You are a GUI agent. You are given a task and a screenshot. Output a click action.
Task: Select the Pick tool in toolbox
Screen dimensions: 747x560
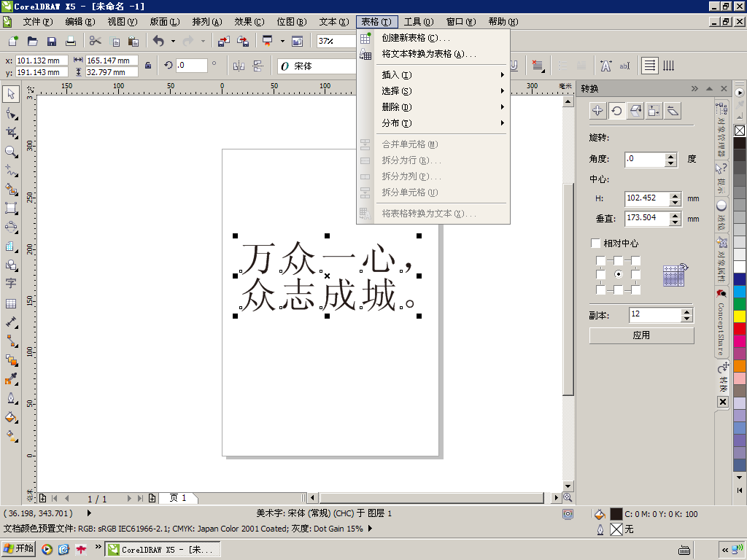tap(11, 94)
